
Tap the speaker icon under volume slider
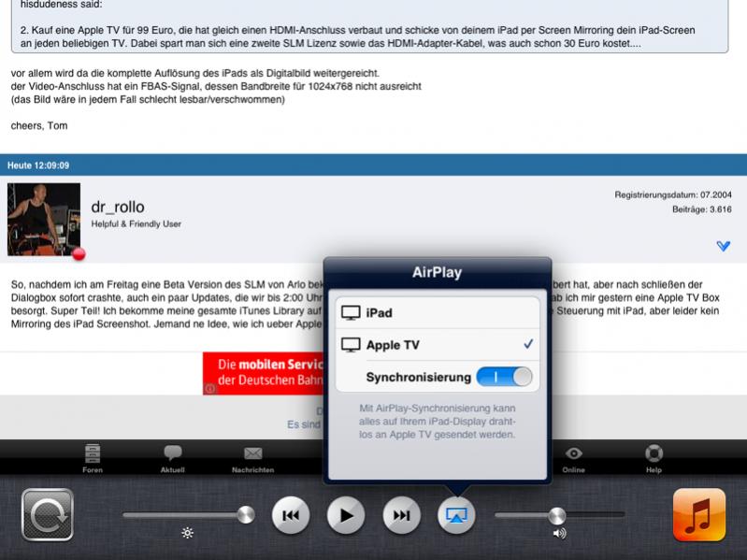(x=559, y=533)
